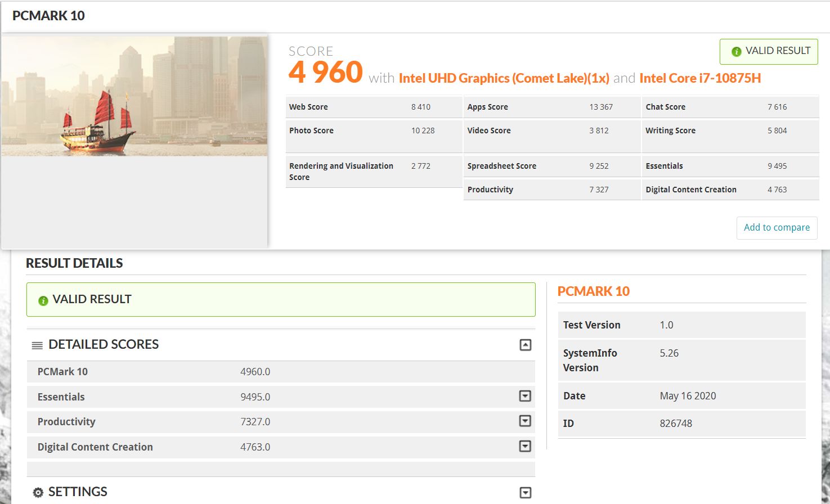This screenshot has width=830, height=504.
Task: Select the Photo Score value 10 228
Action: tap(423, 130)
